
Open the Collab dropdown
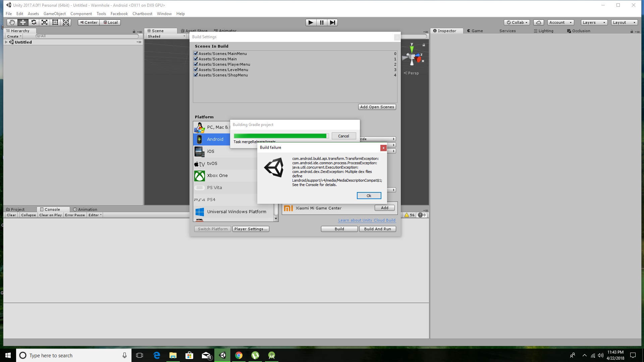click(x=517, y=22)
